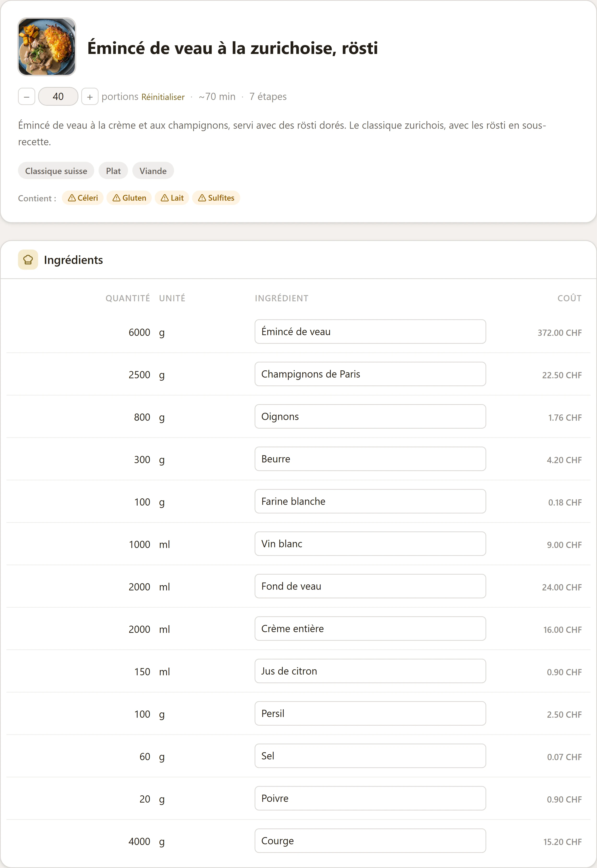The image size is (597, 868).
Task: Click the 24.00 CHF cost value
Action: click(562, 588)
